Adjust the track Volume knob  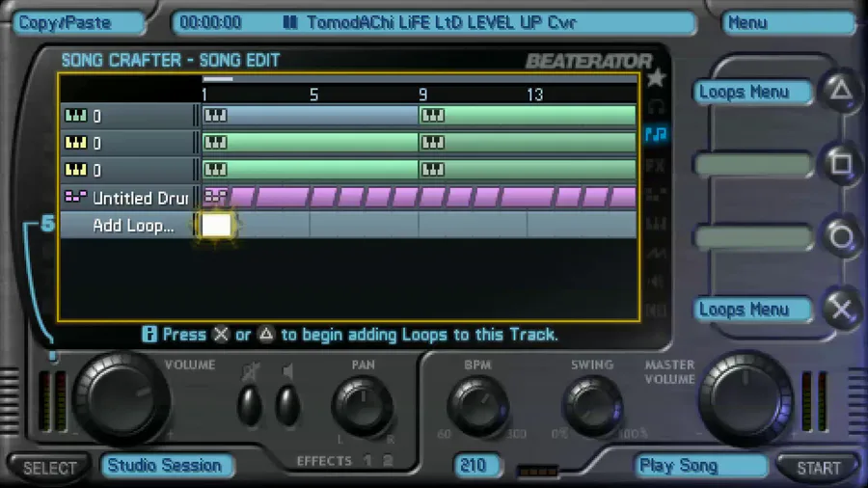[122, 396]
